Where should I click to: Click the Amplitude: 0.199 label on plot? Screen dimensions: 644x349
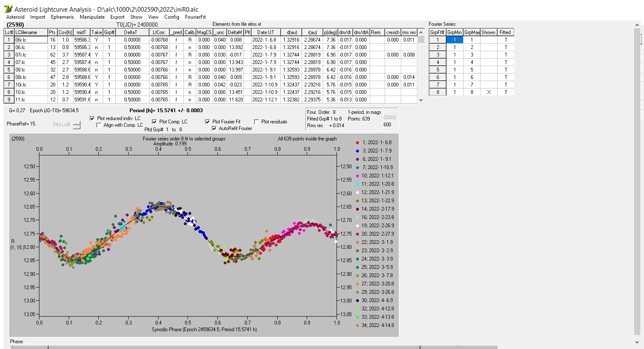click(x=170, y=144)
